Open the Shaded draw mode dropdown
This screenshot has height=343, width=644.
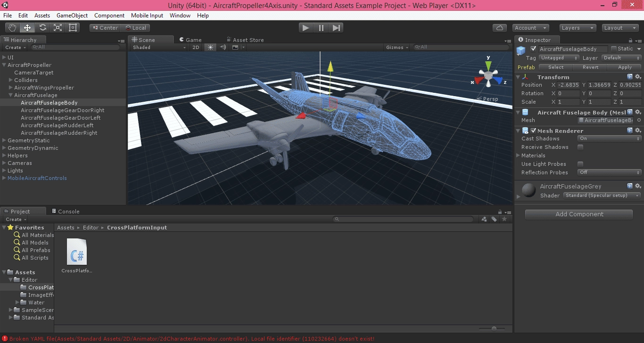pos(159,47)
